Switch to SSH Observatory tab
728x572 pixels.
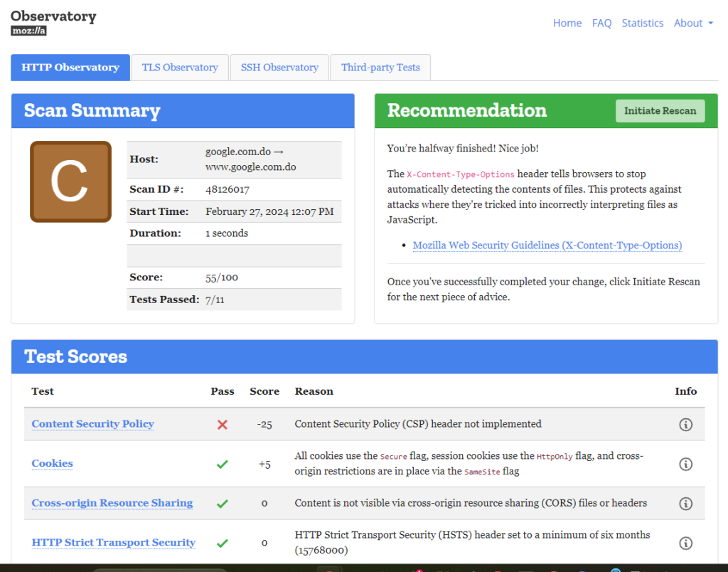tap(279, 68)
